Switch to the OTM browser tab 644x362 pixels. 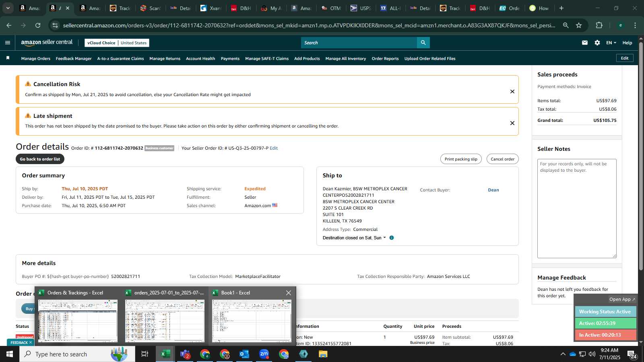tap(331, 8)
